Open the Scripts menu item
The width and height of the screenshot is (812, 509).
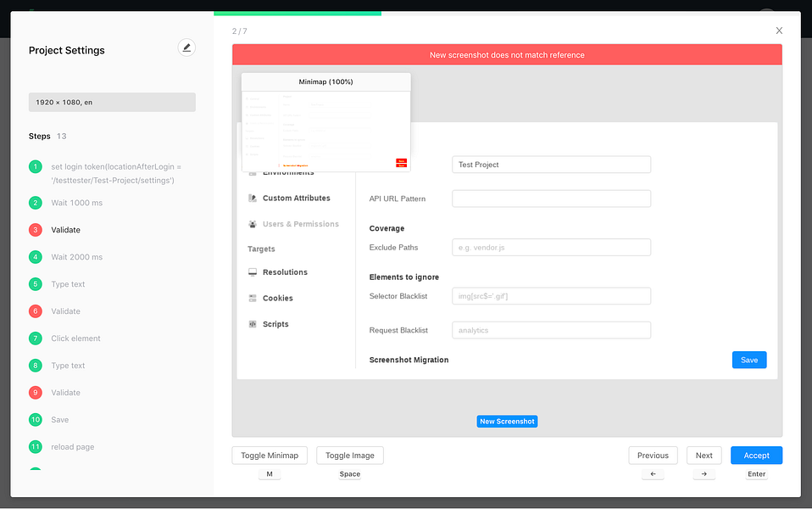(275, 324)
